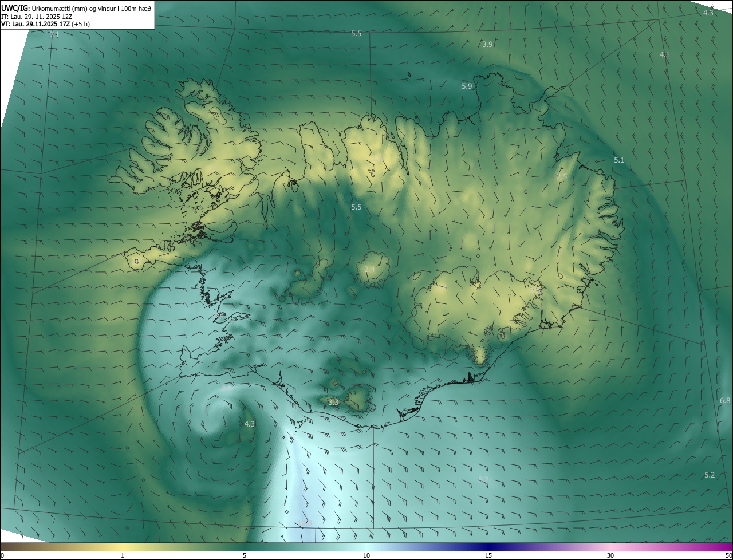Click the 8.2 value label on the map
This screenshot has width=733, height=560.
tap(483, 479)
